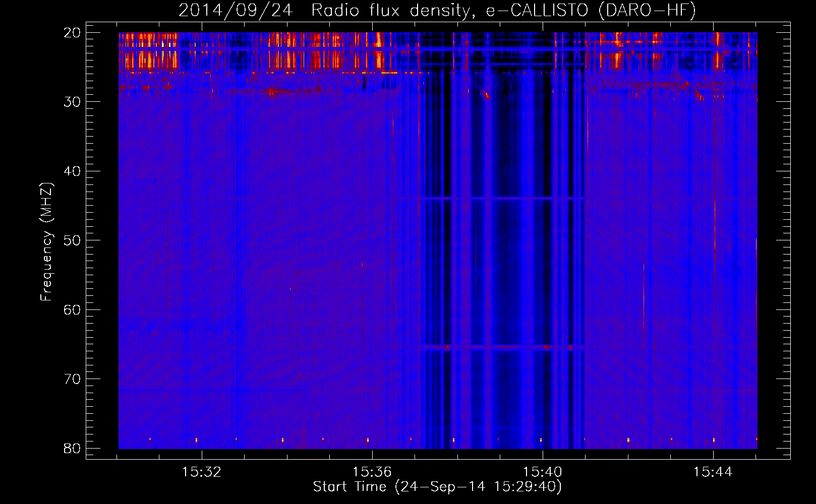816x504 pixels.
Task: Click the 15:40 time tick label
Action: coord(543,472)
